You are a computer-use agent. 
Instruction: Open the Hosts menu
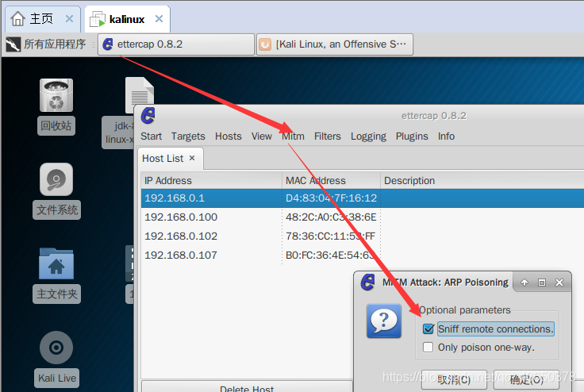click(x=229, y=136)
